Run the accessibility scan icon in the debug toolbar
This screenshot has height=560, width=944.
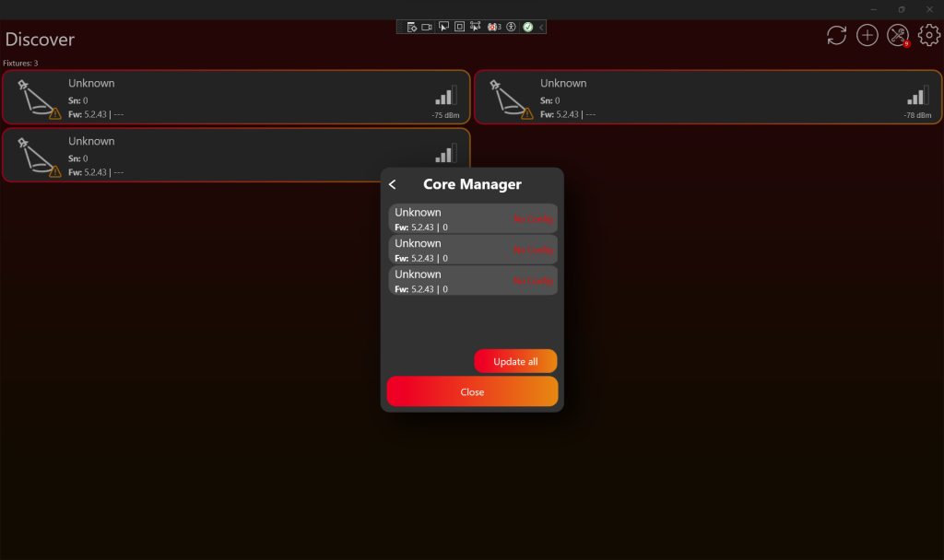[x=511, y=27]
